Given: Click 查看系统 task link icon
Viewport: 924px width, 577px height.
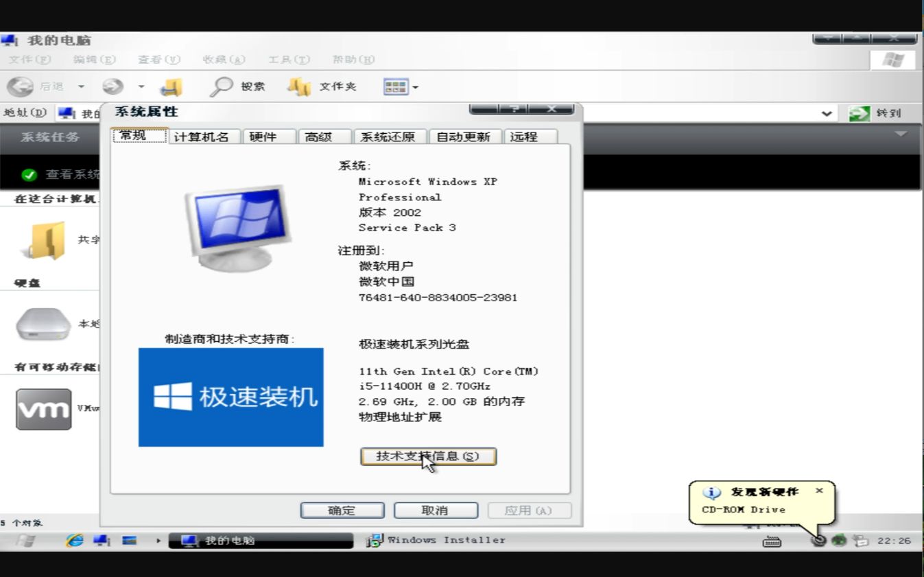Looking at the screenshot, I should coord(29,175).
